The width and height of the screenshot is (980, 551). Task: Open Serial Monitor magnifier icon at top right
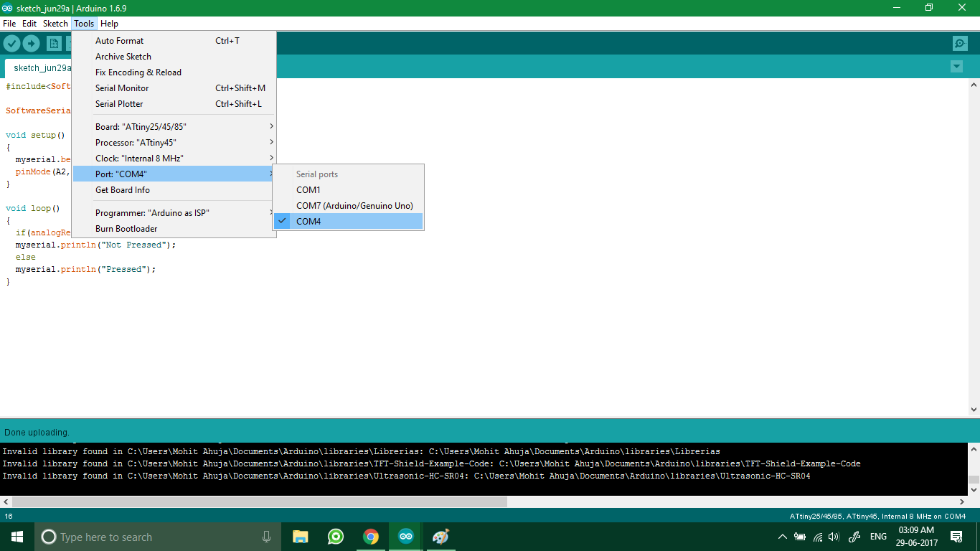(960, 44)
